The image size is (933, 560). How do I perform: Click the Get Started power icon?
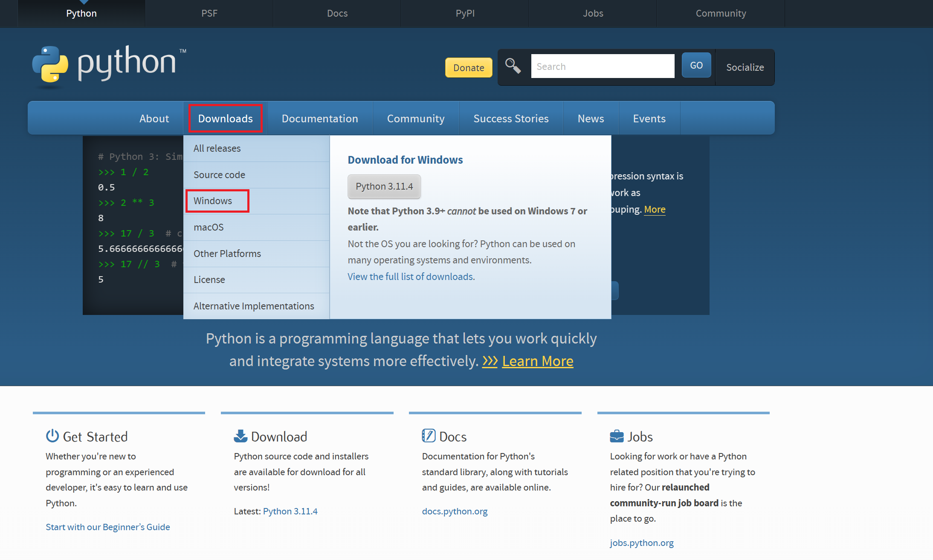pyautogui.click(x=52, y=436)
